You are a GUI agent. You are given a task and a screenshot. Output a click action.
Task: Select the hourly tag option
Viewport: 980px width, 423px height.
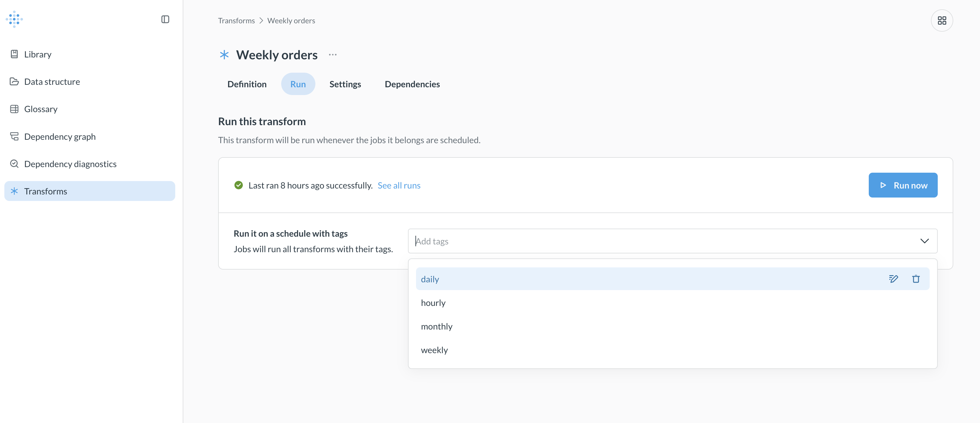tap(433, 302)
